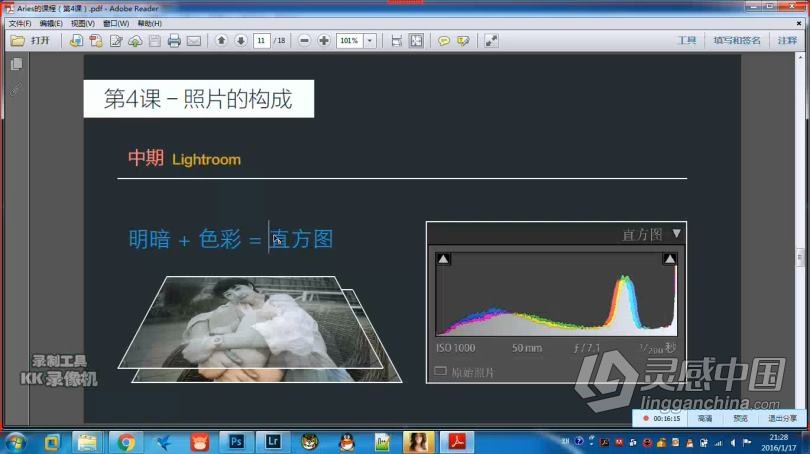Open attachments paperclip panel in sidebar
810x454 pixels.
tap(16, 89)
